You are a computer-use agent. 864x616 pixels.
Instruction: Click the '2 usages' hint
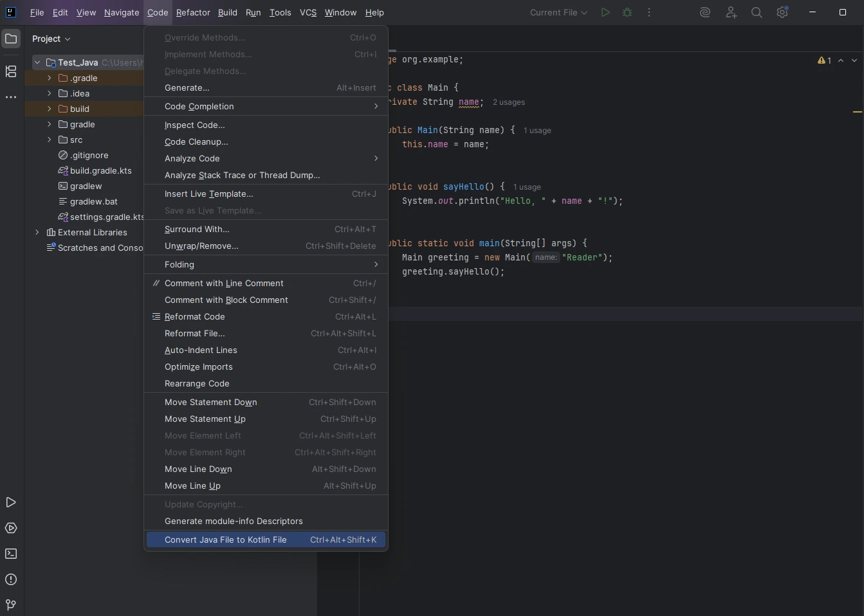point(509,102)
